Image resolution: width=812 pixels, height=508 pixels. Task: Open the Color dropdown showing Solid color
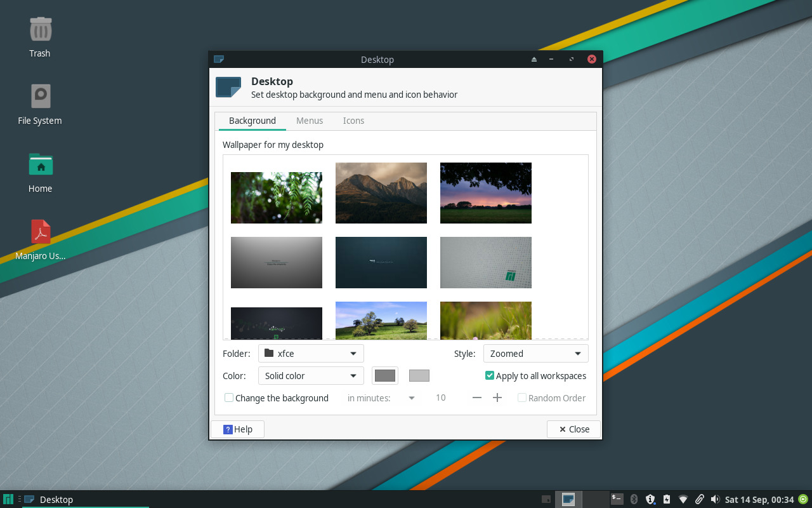coord(310,375)
